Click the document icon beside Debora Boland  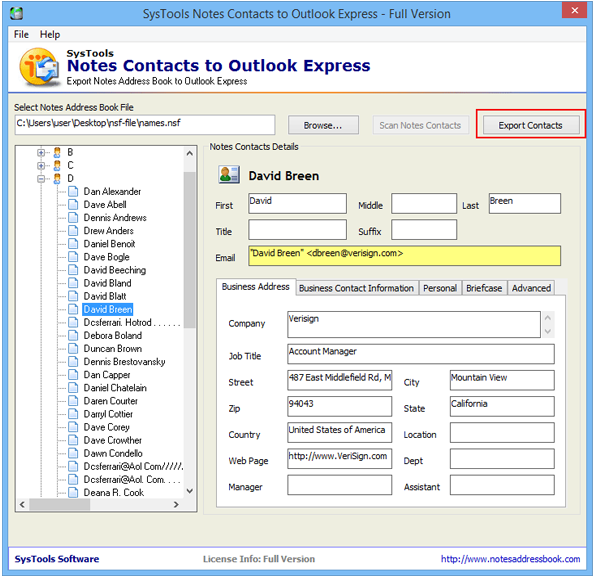pyautogui.click(x=73, y=336)
